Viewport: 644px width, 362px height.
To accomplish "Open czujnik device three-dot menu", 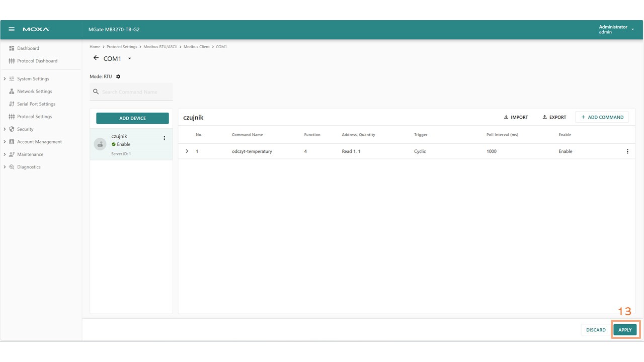I will tap(164, 138).
